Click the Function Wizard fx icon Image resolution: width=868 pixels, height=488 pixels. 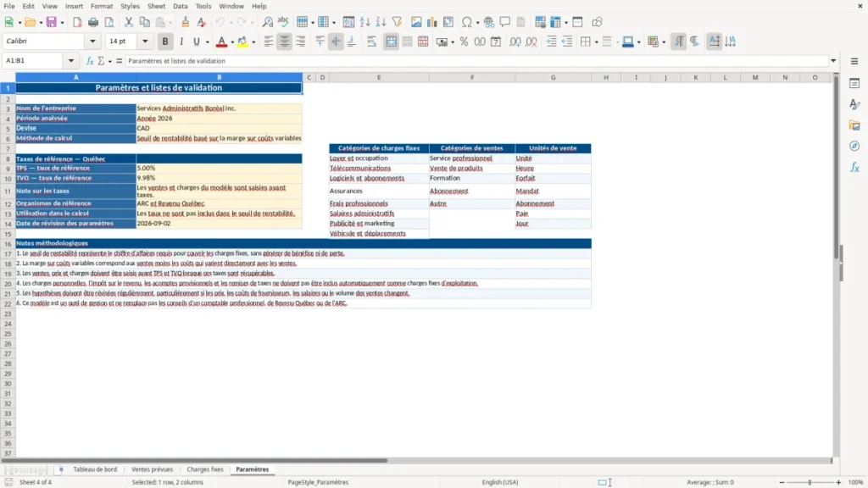click(90, 61)
